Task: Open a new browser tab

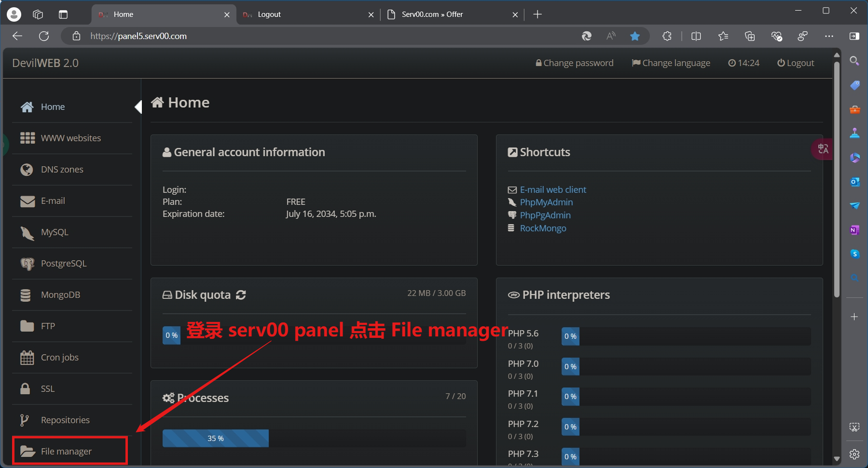Action: click(537, 14)
